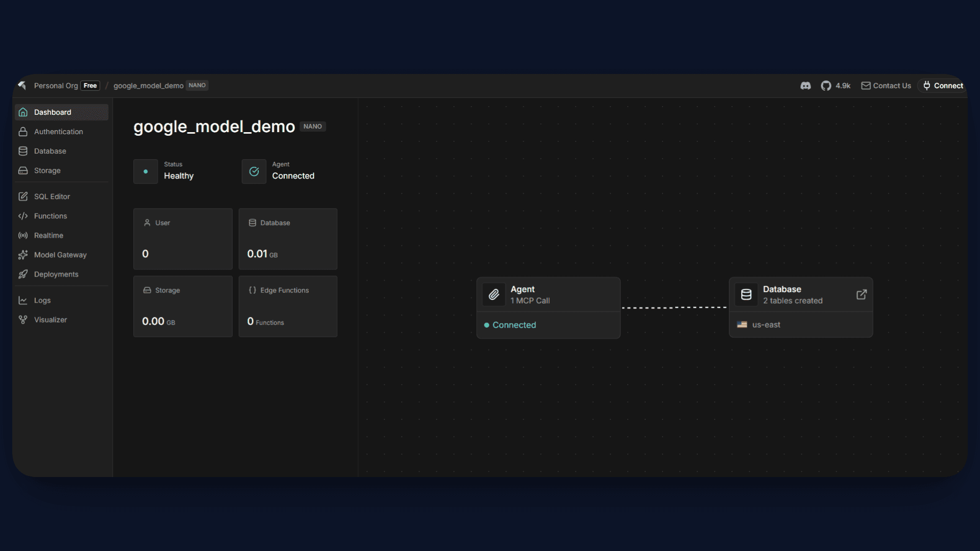Viewport: 980px width, 551px height.
Task: Open the Edge Functions stat card
Action: click(x=288, y=306)
